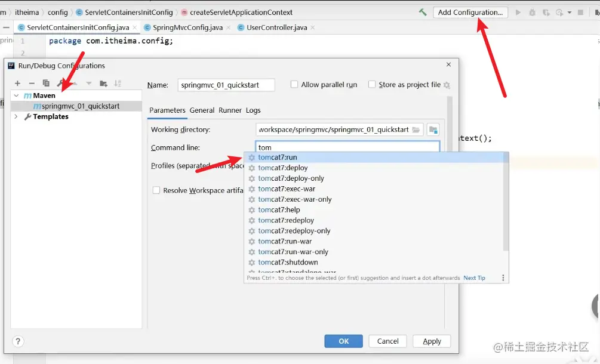Click the Cancel button
This screenshot has width=600, height=364.
click(x=387, y=341)
